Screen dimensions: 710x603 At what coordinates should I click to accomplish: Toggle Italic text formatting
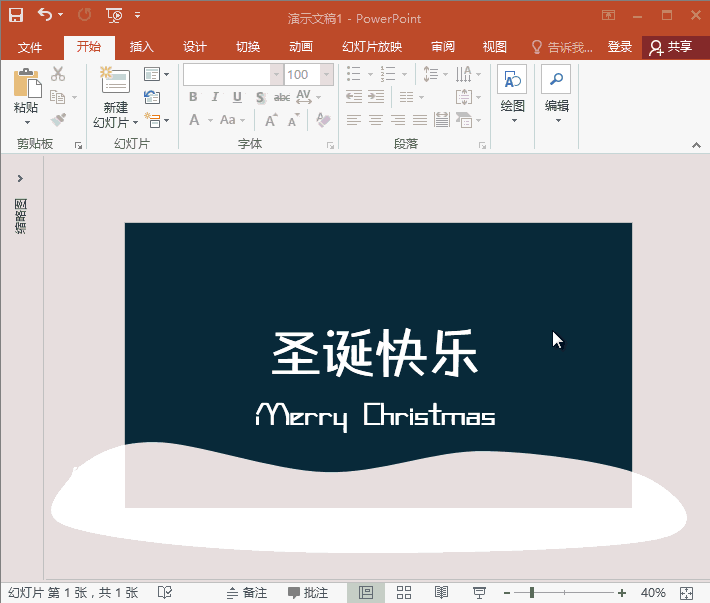click(x=215, y=97)
